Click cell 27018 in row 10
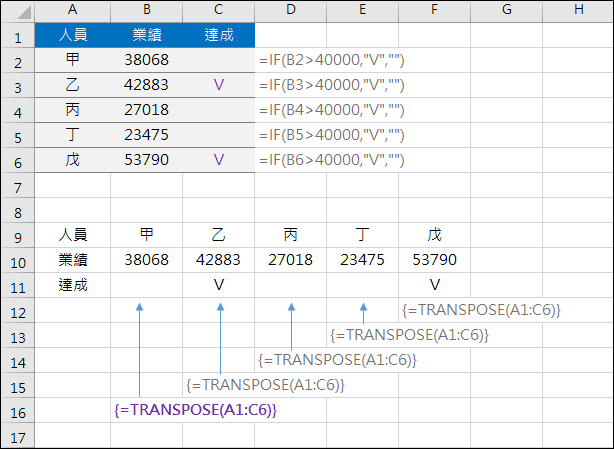This screenshot has width=614, height=449. coord(291,260)
